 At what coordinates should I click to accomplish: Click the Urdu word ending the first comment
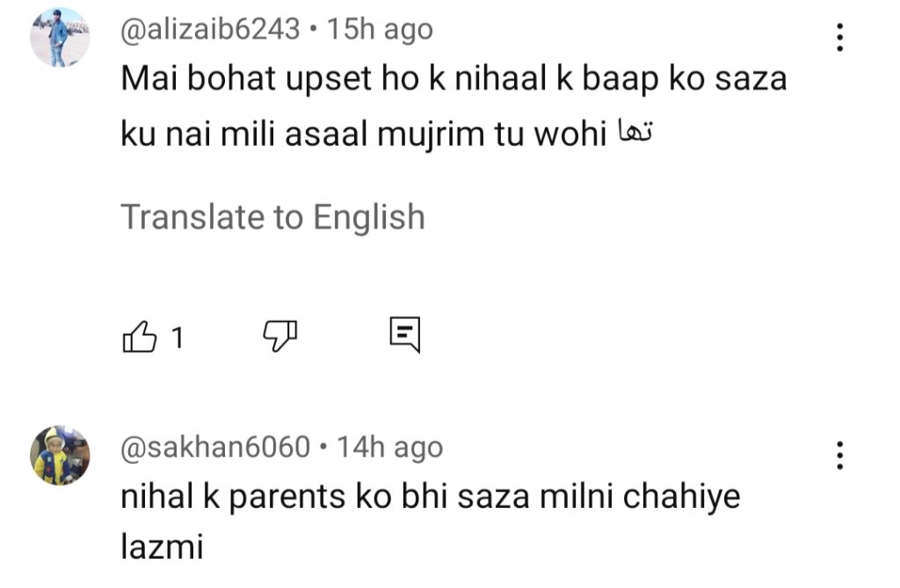(635, 132)
